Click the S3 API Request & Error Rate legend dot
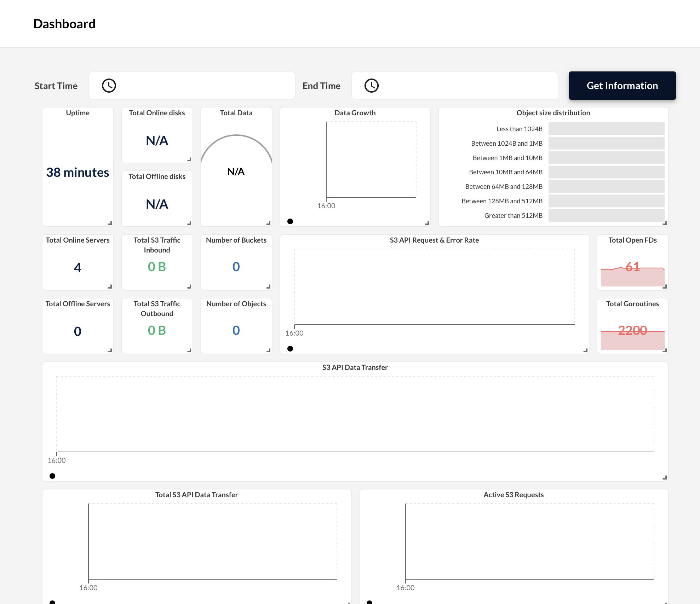Image resolution: width=700 pixels, height=604 pixels. [290, 349]
